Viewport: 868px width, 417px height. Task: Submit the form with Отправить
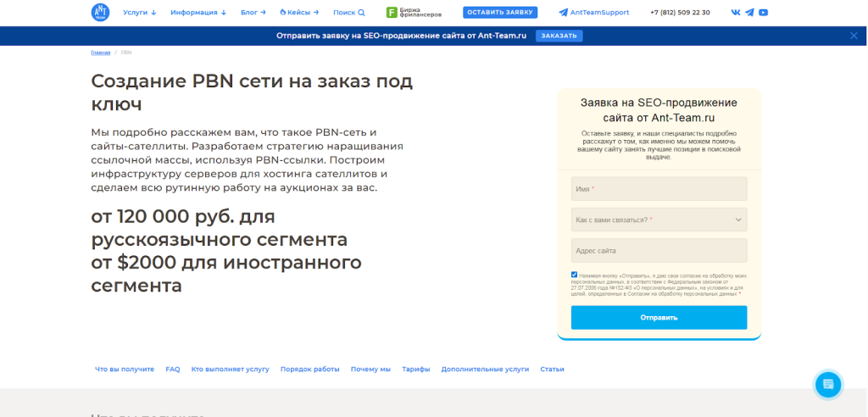point(659,318)
